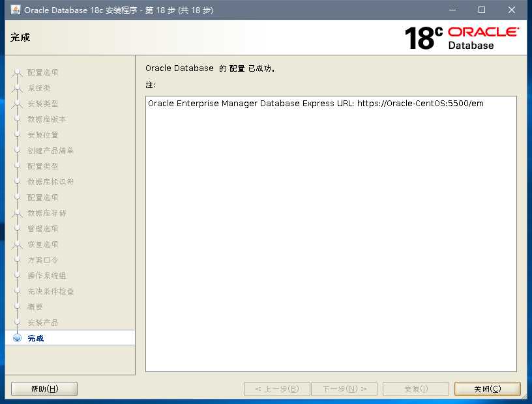Image resolution: width=532 pixels, height=404 pixels.
Task: Minimize the Oracle installer window
Action: pyautogui.click(x=452, y=10)
